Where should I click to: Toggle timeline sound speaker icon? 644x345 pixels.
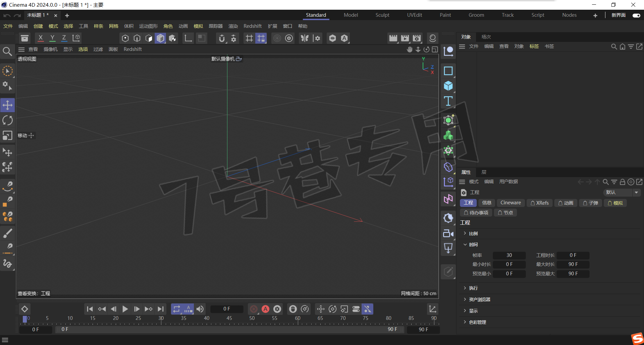click(200, 309)
